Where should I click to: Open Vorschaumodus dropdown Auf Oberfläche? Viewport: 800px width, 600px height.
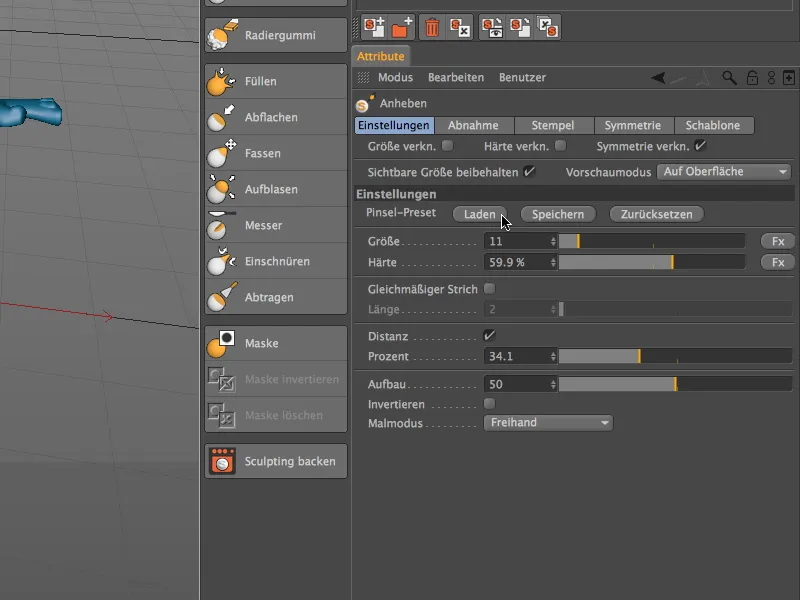723,172
